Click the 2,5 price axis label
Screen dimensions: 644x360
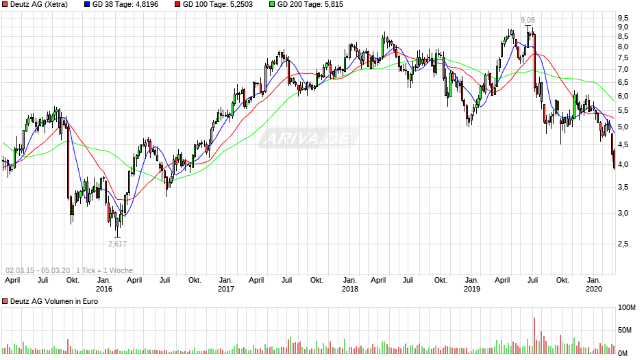point(623,244)
